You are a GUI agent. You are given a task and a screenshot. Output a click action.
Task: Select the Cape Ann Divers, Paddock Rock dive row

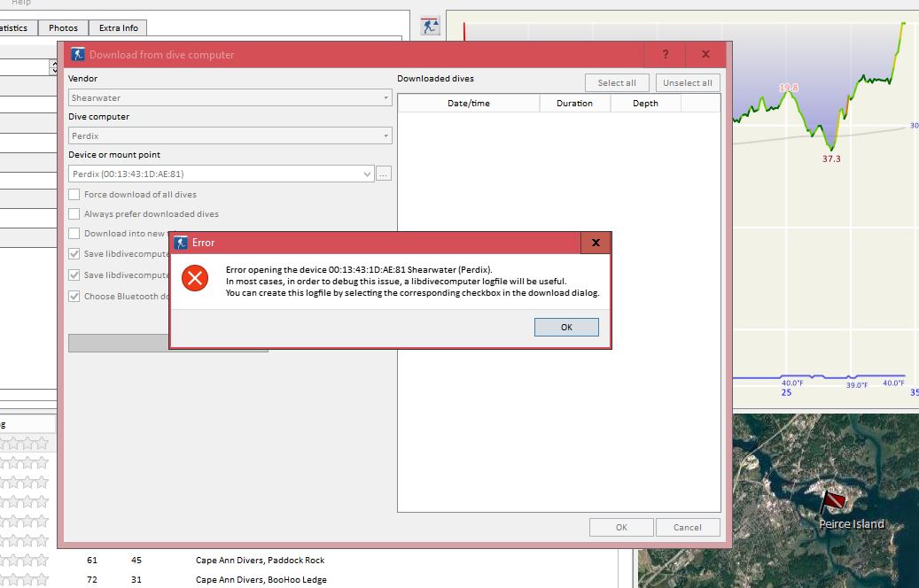(x=260, y=560)
